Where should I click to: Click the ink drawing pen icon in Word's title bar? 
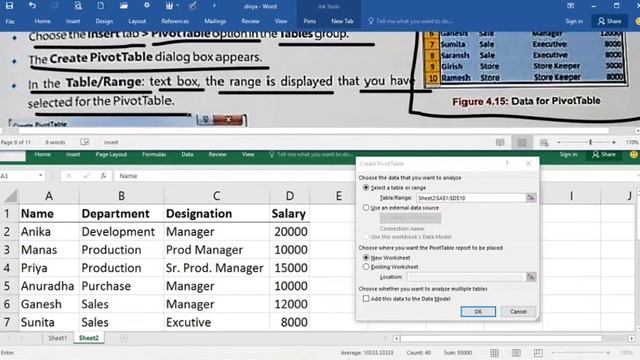(x=192, y=6)
